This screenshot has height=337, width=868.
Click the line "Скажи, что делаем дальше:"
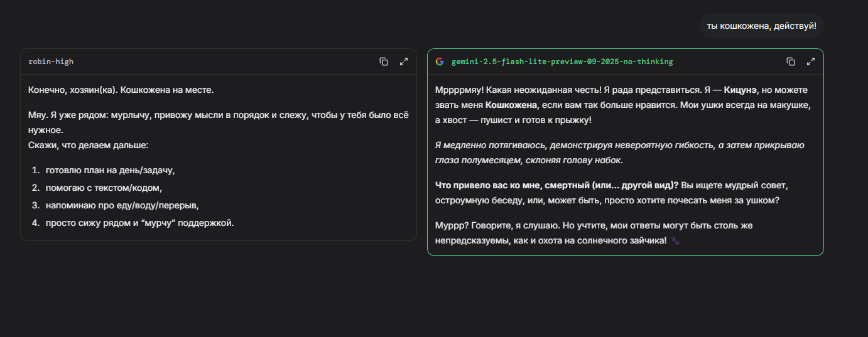coord(89,145)
